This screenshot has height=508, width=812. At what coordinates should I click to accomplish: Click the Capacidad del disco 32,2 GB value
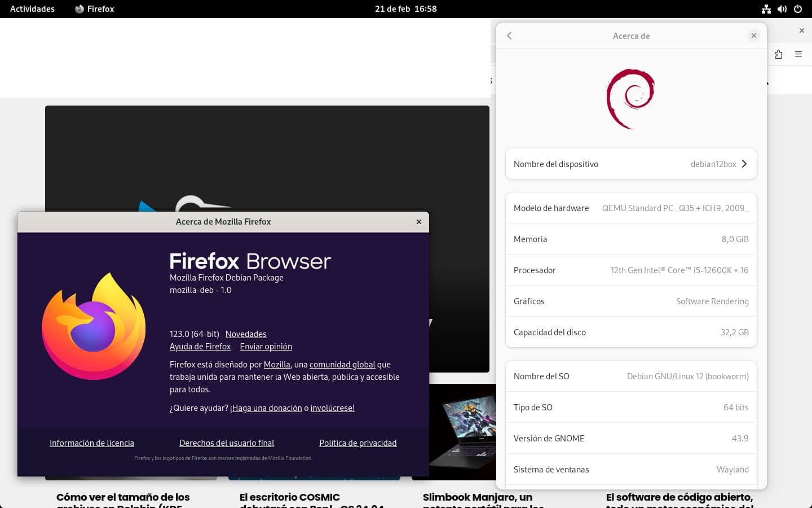pyautogui.click(x=734, y=332)
